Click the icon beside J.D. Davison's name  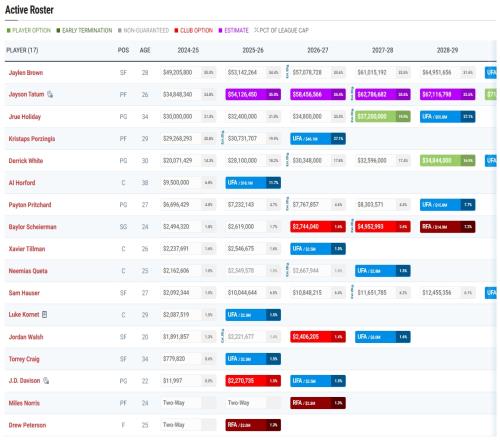pos(46,380)
